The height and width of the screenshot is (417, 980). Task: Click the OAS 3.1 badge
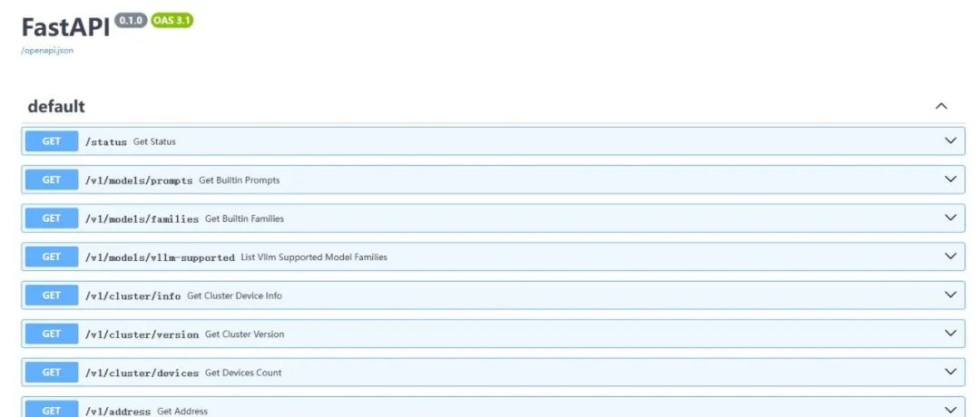pos(171,21)
